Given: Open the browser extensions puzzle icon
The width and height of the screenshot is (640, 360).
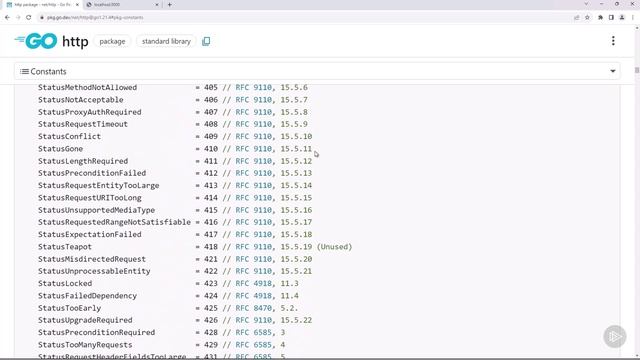Looking at the screenshot, I should (x=600, y=18).
